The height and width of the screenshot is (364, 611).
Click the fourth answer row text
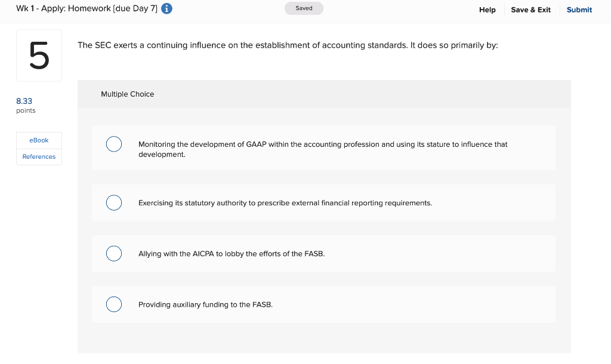pyautogui.click(x=205, y=304)
